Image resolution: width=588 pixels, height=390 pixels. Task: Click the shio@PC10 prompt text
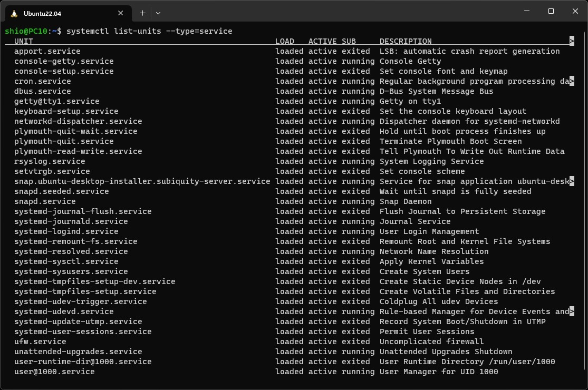[x=26, y=31]
